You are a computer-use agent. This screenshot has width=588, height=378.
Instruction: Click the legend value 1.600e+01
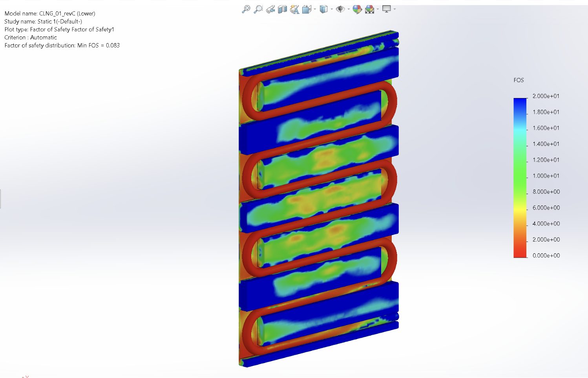(546, 128)
